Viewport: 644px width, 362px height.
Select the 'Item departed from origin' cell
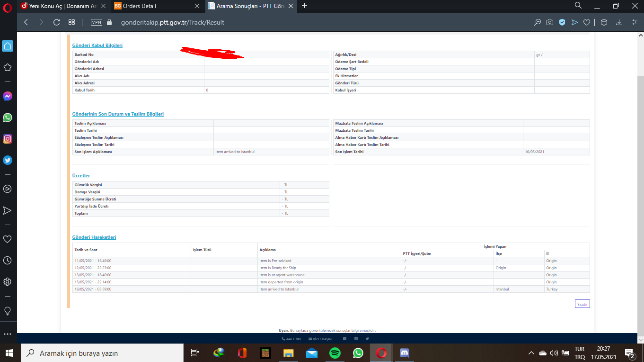click(x=329, y=282)
